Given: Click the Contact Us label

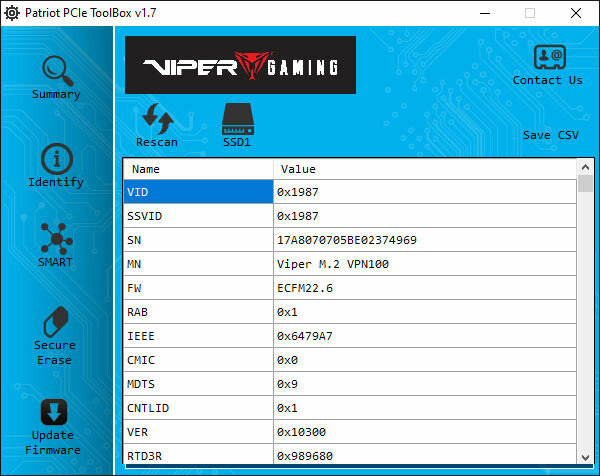Looking at the screenshot, I should coord(547,80).
